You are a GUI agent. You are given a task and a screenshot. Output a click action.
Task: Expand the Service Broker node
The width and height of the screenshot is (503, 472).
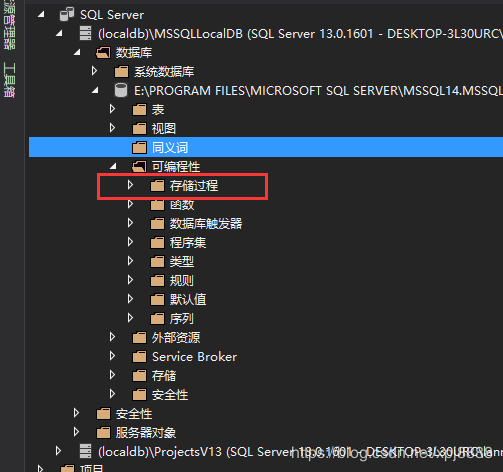[112, 356]
